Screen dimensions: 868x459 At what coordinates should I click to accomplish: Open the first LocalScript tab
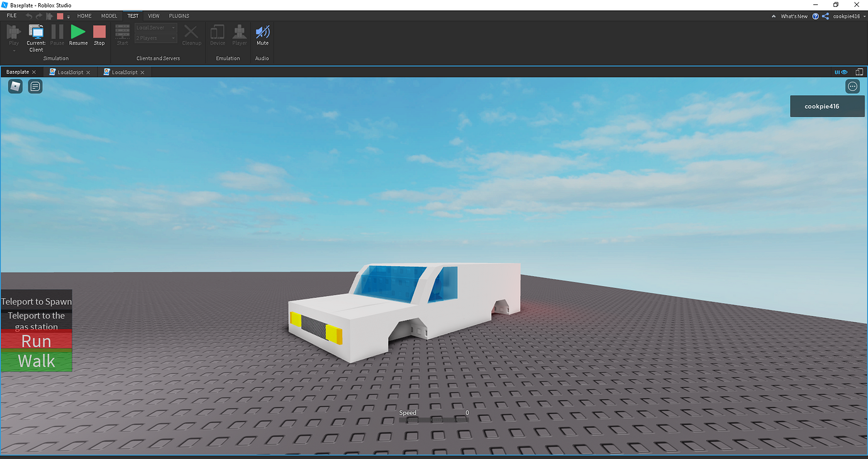click(x=69, y=72)
